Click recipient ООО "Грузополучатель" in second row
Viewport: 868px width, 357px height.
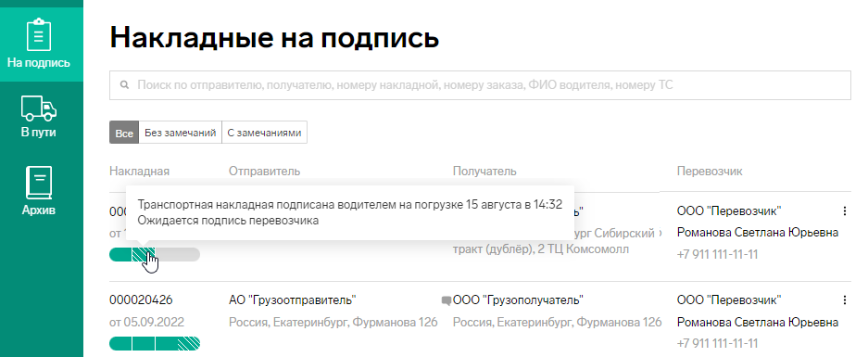518,300
